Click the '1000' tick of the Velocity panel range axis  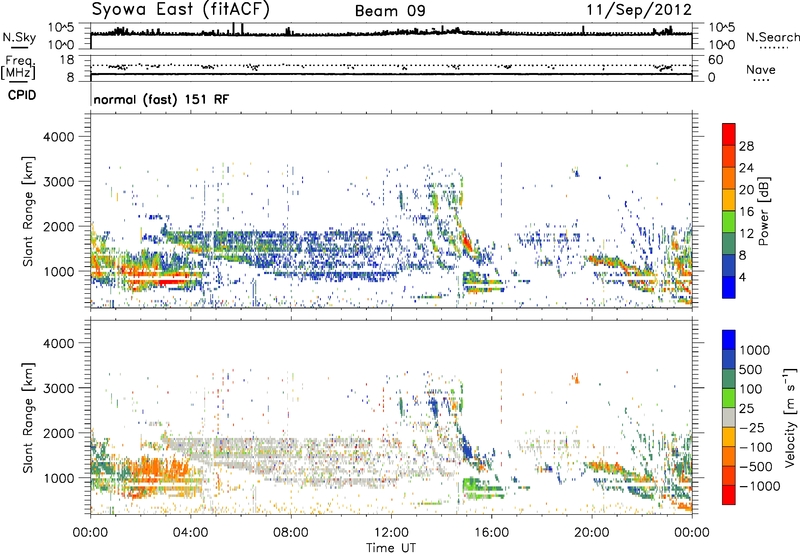[x=59, y=478]
